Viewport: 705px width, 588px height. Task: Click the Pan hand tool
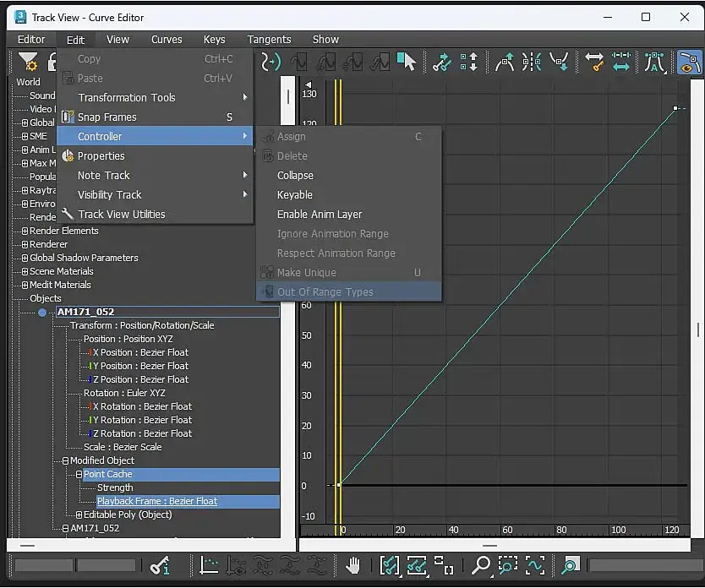pos(355,565)
